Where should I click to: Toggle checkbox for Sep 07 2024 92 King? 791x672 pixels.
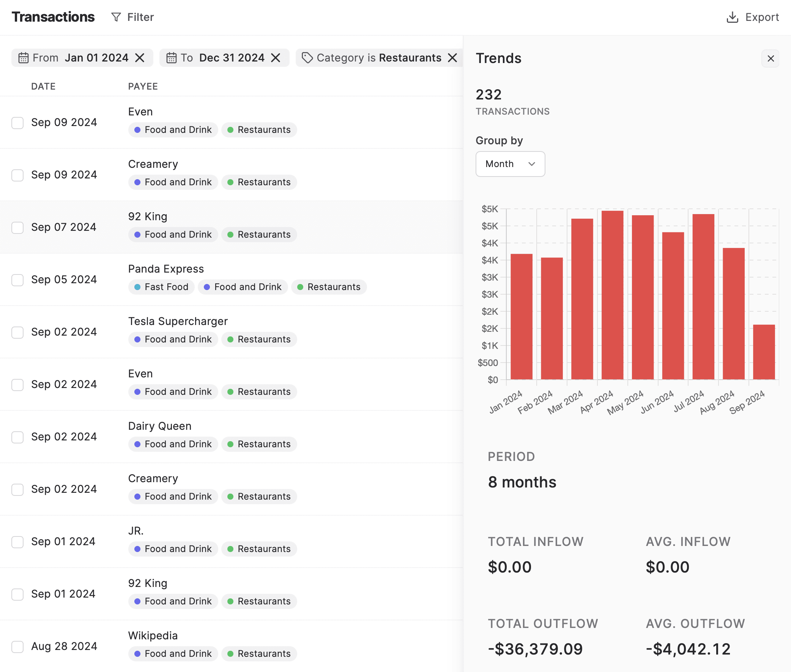point(19,227)
